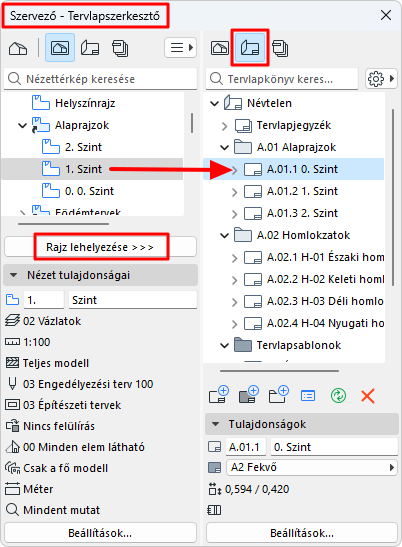Select Helyszínrajz view in the tree
Screen dimensions: 402x547
click(85, 103)
